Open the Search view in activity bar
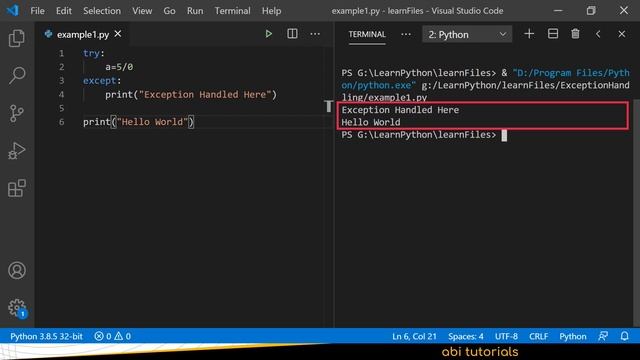This screenshot has height=360, width=640. (x=17, y=76)
